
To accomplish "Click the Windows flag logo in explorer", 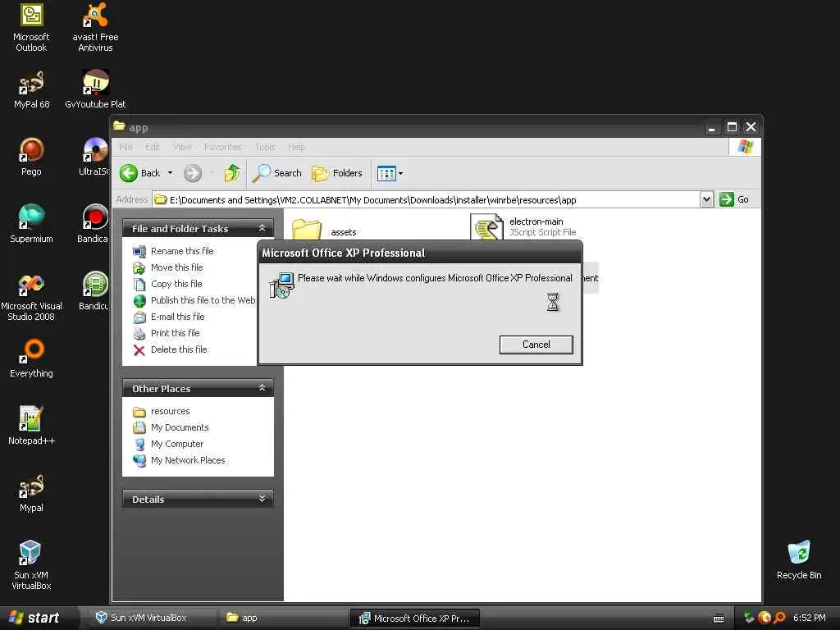I will coord(745,147).
